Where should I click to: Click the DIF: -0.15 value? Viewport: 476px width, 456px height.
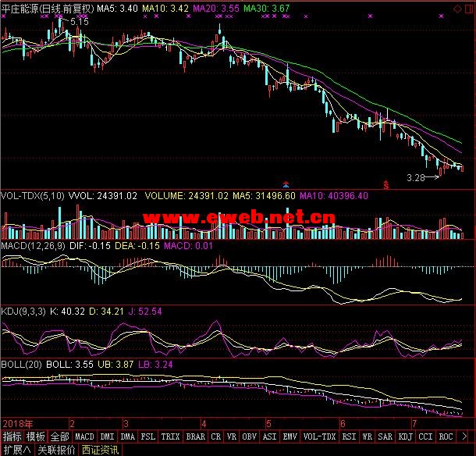[90, 246]
